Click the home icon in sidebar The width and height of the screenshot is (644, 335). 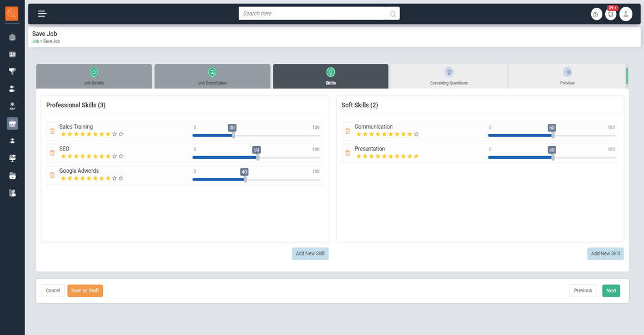[12, 37]
